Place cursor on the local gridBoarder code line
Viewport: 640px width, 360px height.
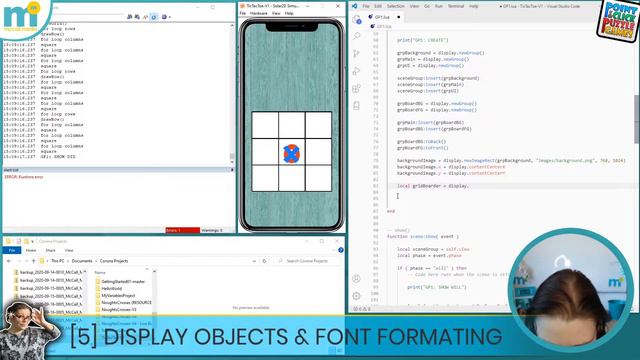(x=433, y=186)
